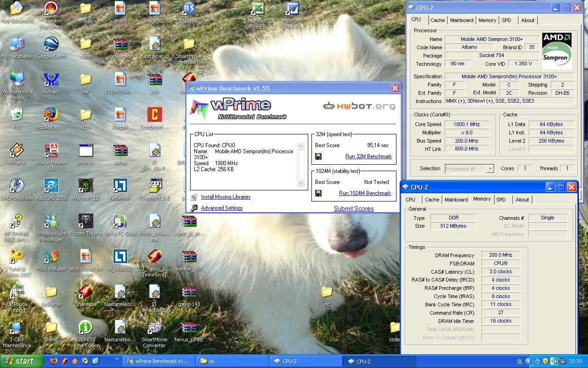
Task: Select the wprime_155 archive icon
Action: click(189, 256)
